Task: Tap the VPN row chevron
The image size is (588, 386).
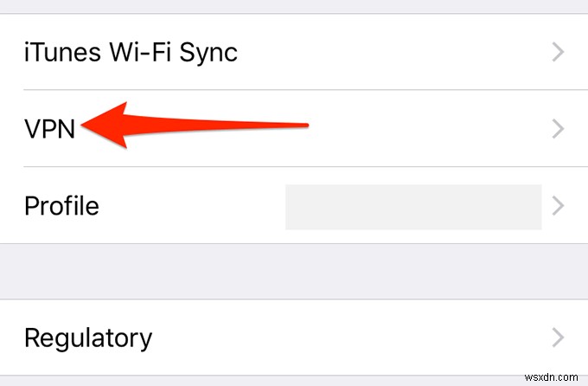Action: [558, 129]
